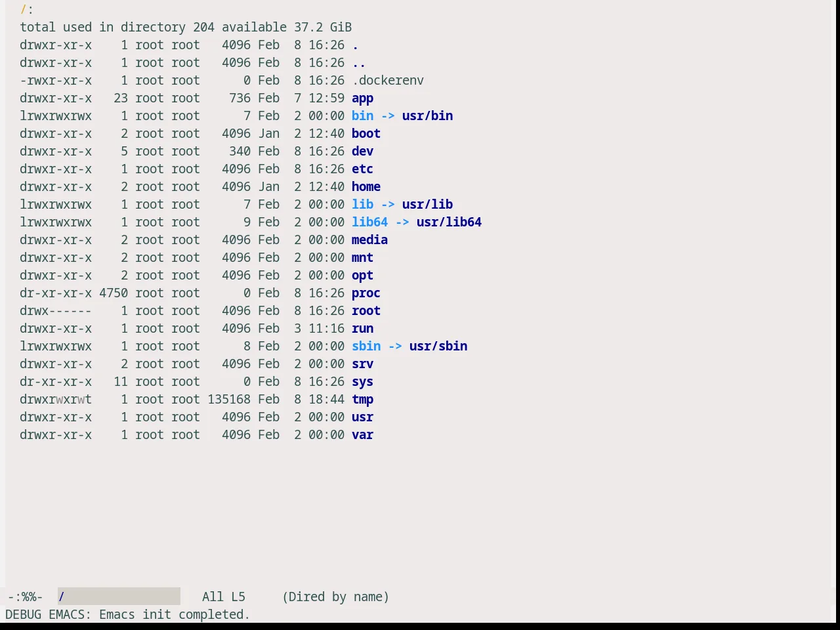Image resolution: width=840 pixels, height=630 pixels.
Task: Open the app directory entry
Action: click(x=362, y=98)
